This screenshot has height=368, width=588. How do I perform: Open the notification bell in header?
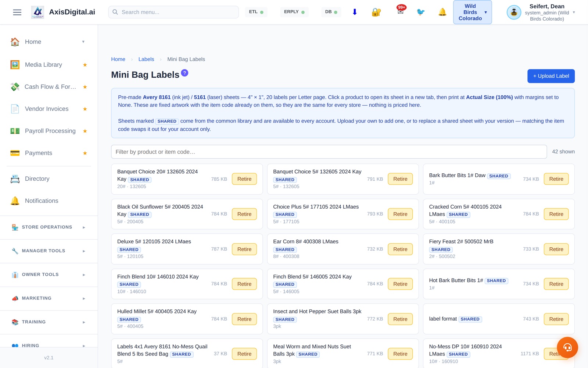pos(442,12)
